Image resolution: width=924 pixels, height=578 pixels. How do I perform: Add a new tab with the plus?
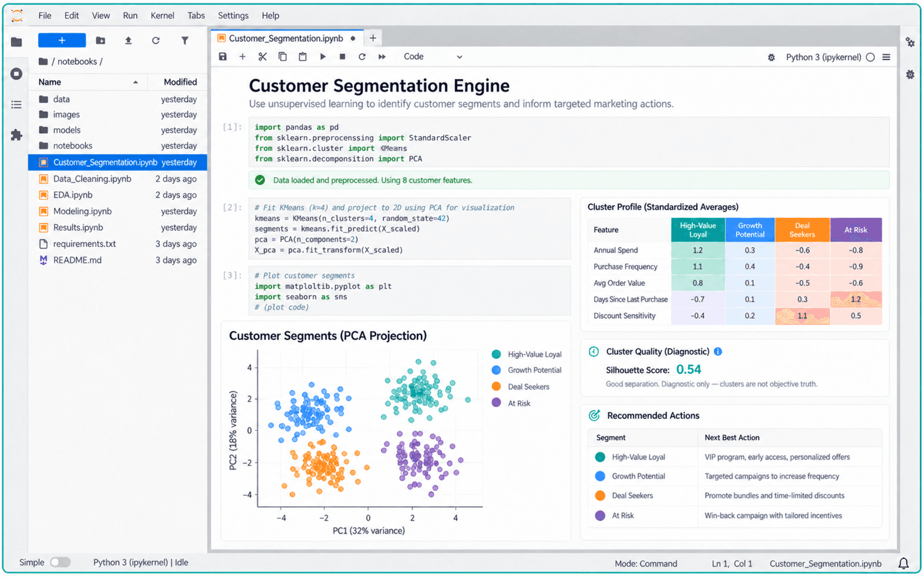373,38
